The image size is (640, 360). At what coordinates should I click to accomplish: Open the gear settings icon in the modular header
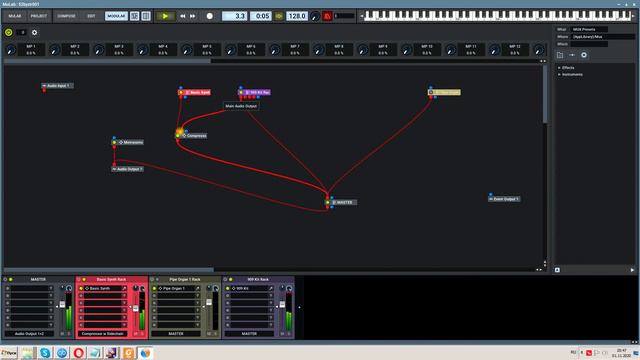coord(34,32)
